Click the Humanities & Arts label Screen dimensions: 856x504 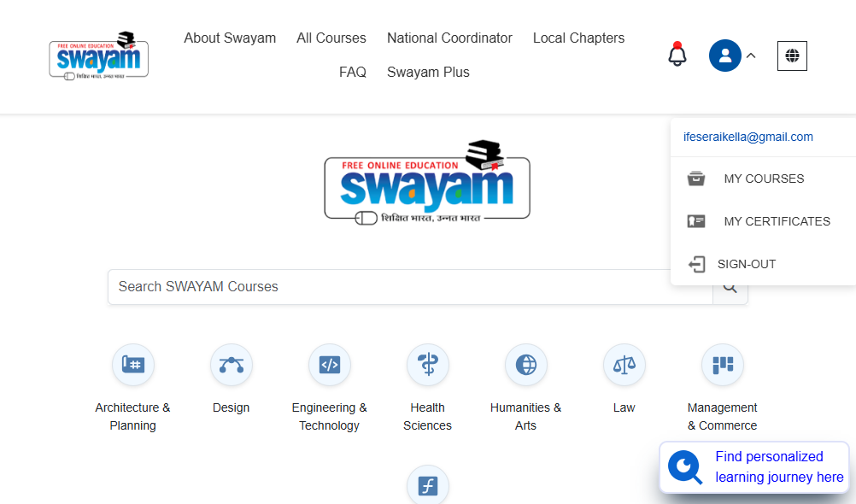[x=525, y=417]
